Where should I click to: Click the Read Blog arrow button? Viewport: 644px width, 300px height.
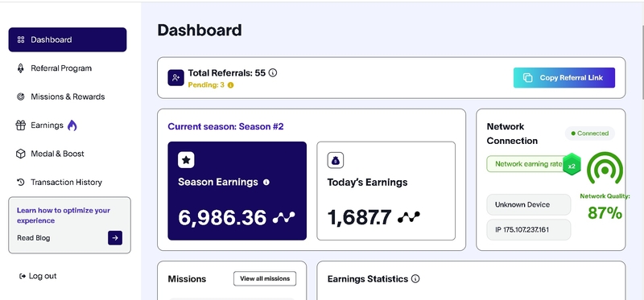click(x=115, y=238)
